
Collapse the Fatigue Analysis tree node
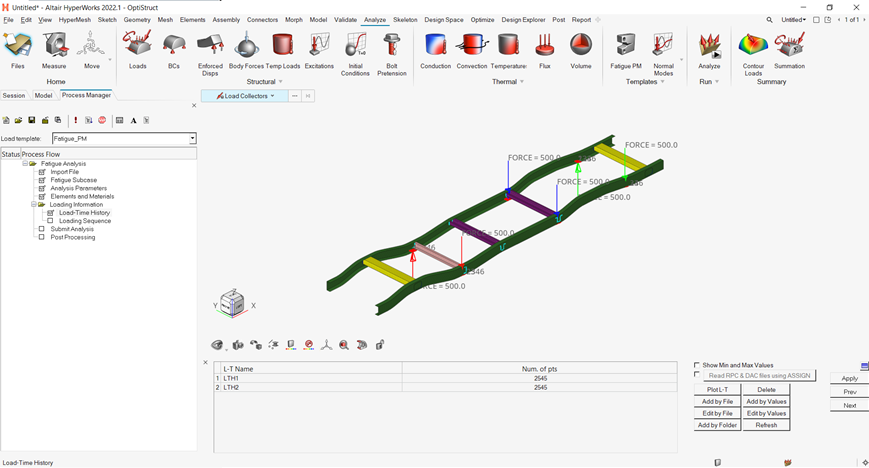[x=25, y=163]
